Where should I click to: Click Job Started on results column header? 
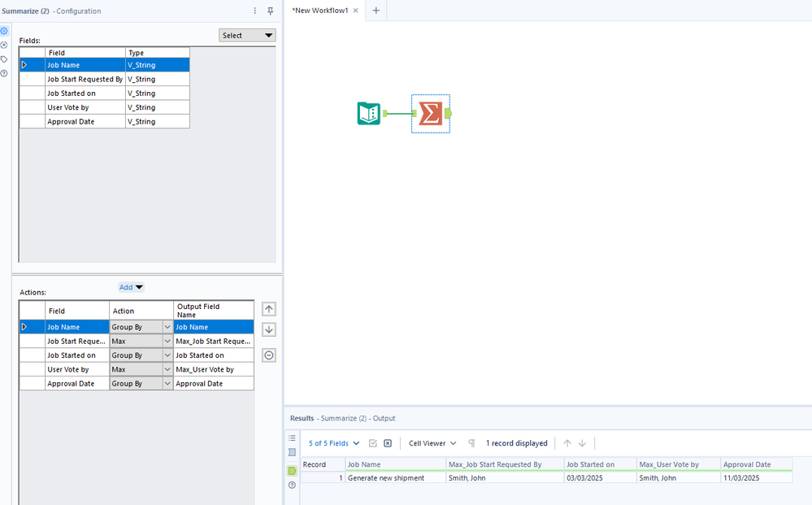click(600, 464)
